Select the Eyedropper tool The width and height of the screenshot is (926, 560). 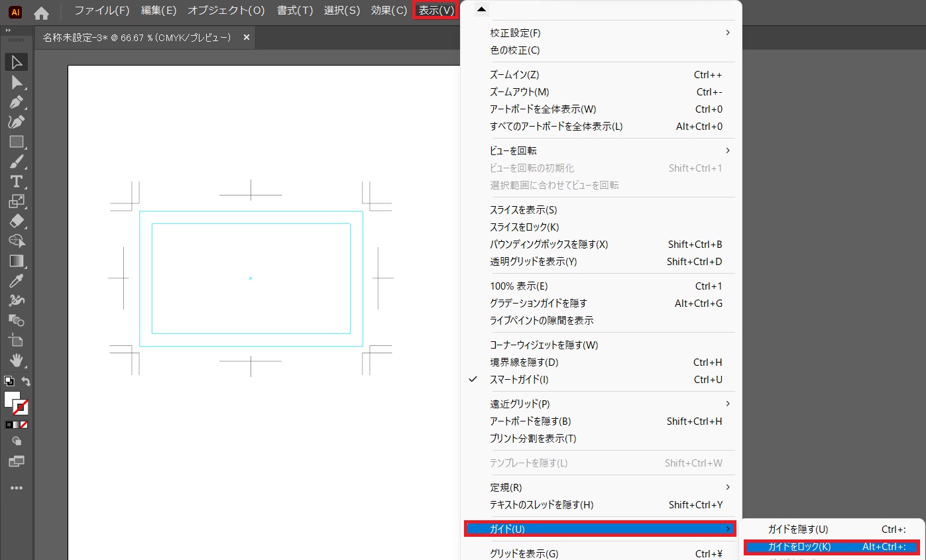pos(17,280)
